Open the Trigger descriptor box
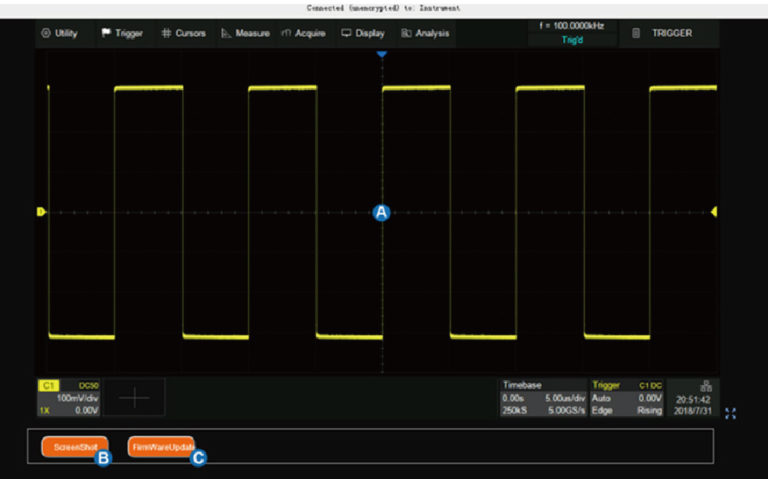Image resolution: width=768 pixels, height=479 pixels. (x=627, y=397)
